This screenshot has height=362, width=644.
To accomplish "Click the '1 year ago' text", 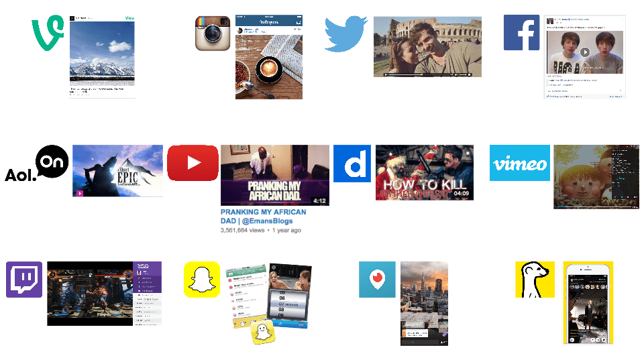I will coord(286,230).
